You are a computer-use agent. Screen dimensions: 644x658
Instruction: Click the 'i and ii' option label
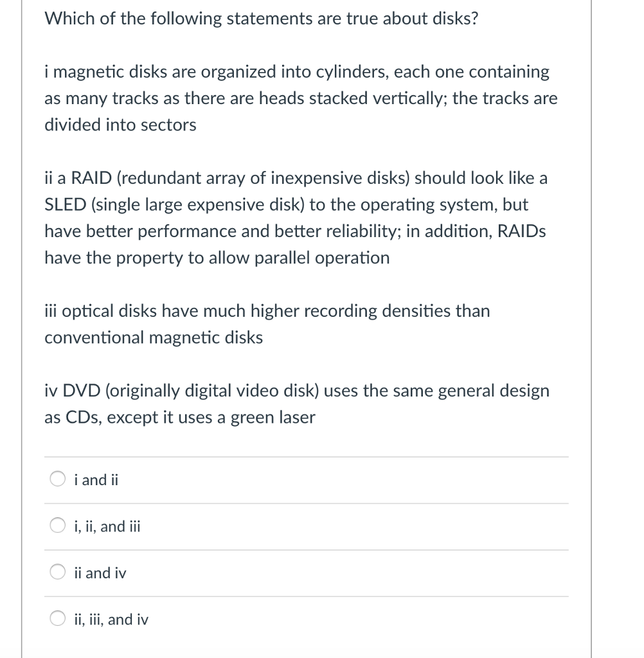(x=95, y=479)
